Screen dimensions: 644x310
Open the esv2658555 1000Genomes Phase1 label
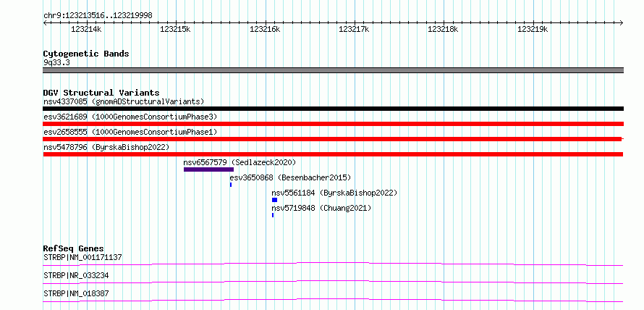(x=130, y=132)
